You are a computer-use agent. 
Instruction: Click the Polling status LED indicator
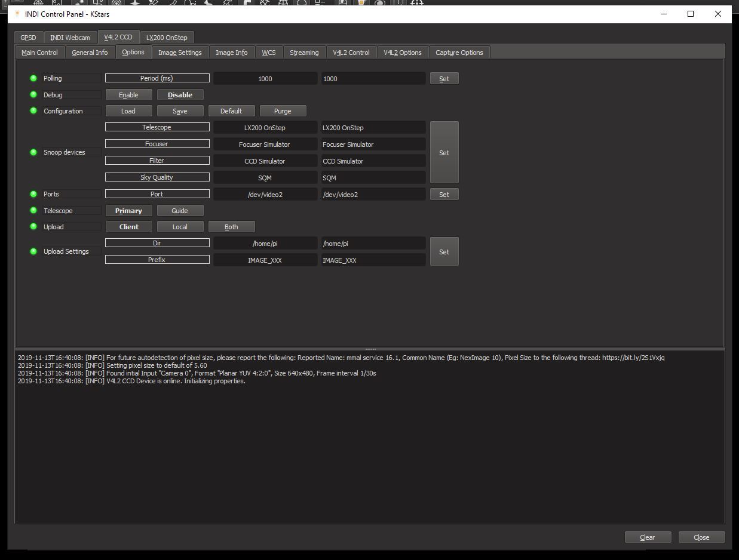click(33, 78)
